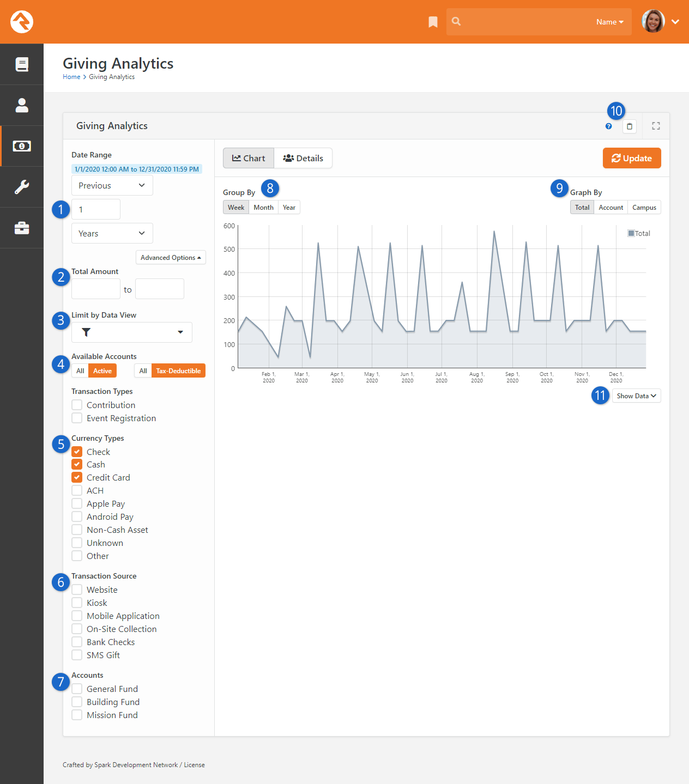Check the SMS Gift source
Viewport: 689px width, 784px height.
point(77,655)
